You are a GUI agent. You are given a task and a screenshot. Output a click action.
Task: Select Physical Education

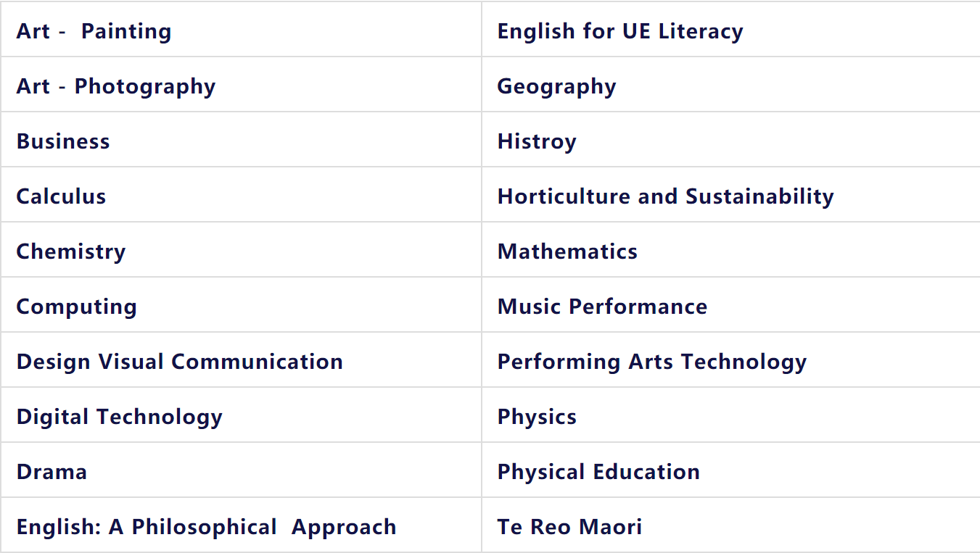tap(598, 472)
